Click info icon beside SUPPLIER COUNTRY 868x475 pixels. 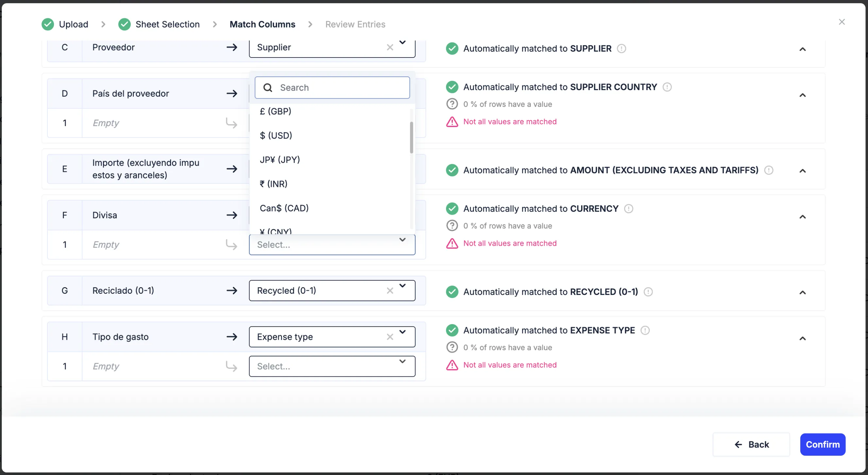[x=667, y=87]
